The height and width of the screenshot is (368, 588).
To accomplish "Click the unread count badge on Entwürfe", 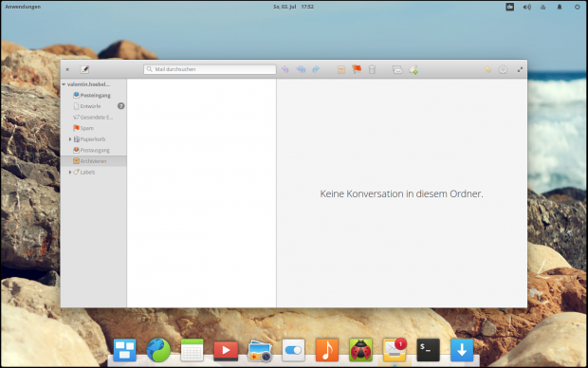I will pyautogui.click(x=120, y=106).
